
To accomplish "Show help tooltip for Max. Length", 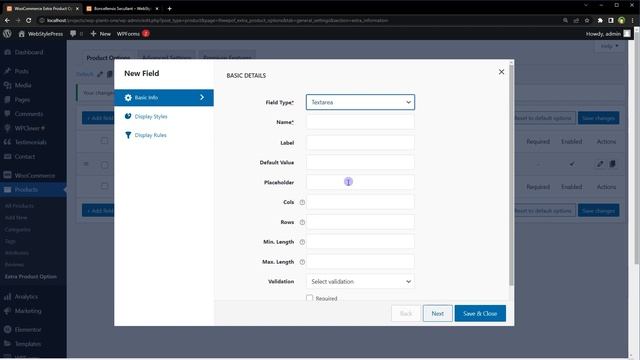I will click(x=302, y=262).
